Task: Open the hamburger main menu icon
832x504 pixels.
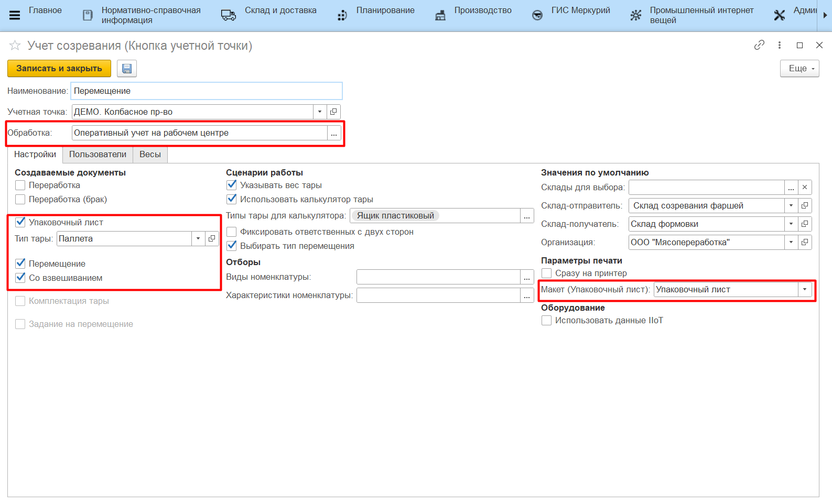Action: pyautogui.click(x=15, y=15)
